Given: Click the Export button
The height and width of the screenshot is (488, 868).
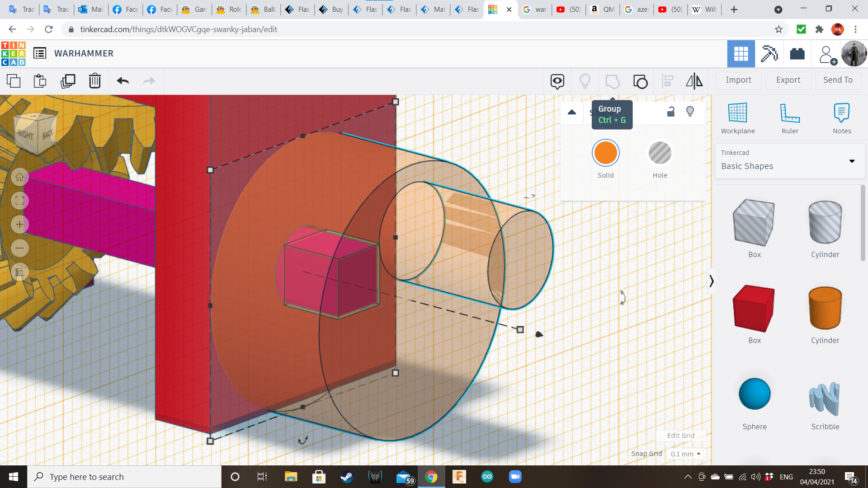Looking at the screenshot, I should [788, 80].
